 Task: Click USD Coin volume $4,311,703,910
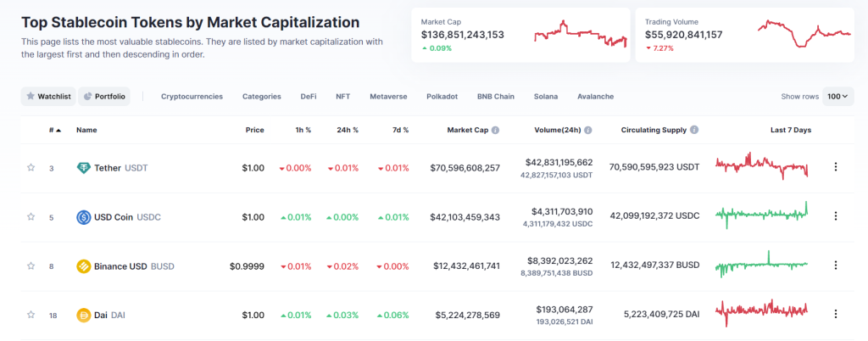pos(562,211)
